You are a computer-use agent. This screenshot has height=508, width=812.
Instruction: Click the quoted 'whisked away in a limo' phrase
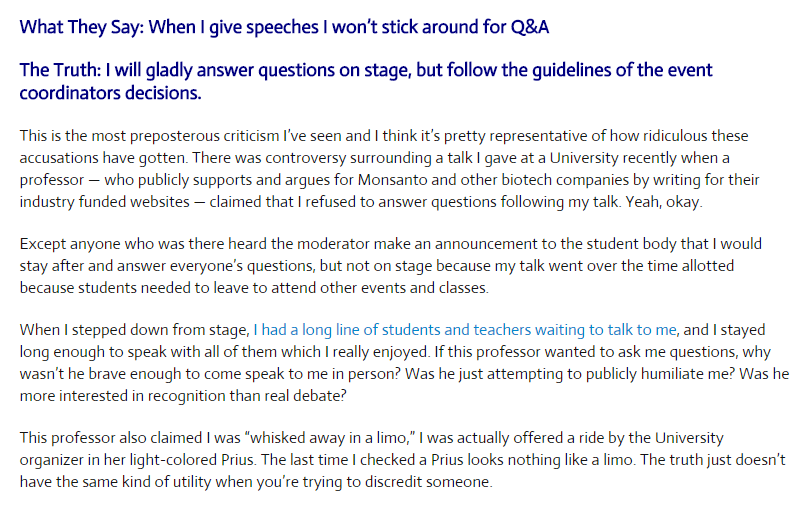pyautogui.click(x=333, y=438)
